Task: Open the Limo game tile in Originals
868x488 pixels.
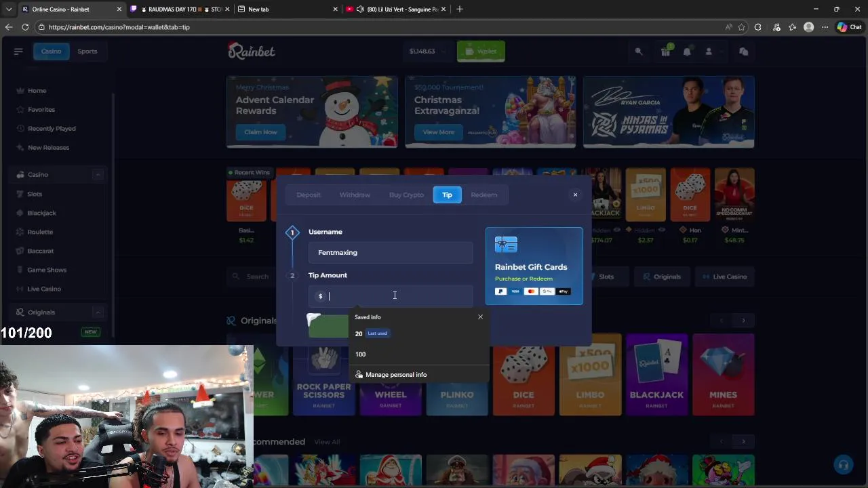Action: 590,375
